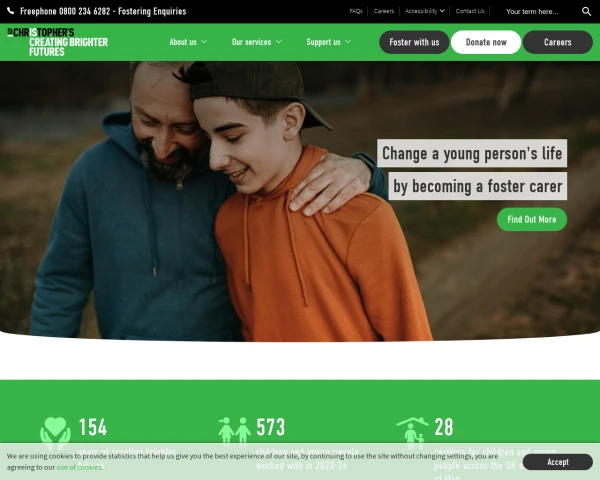Go to Contact Us page
The image size is (600, 480).
click(470, 11)
